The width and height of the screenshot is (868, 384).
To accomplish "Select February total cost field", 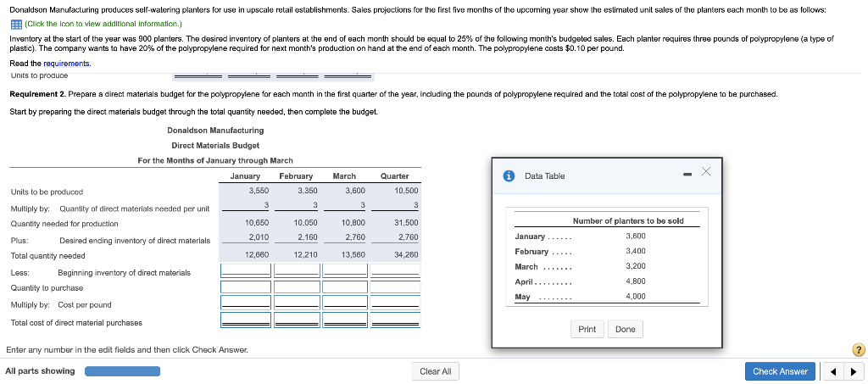I will (298, 320).
